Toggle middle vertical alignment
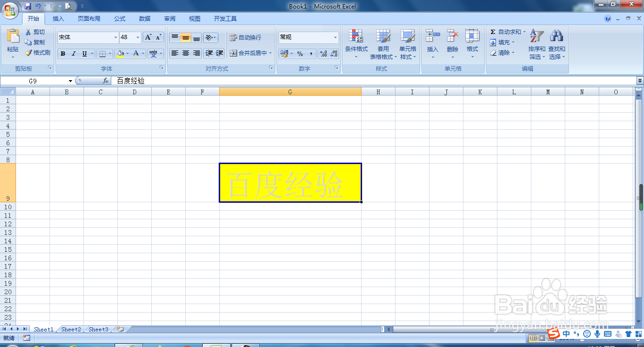This screenshot has width=644, height=347. (186, 37)
